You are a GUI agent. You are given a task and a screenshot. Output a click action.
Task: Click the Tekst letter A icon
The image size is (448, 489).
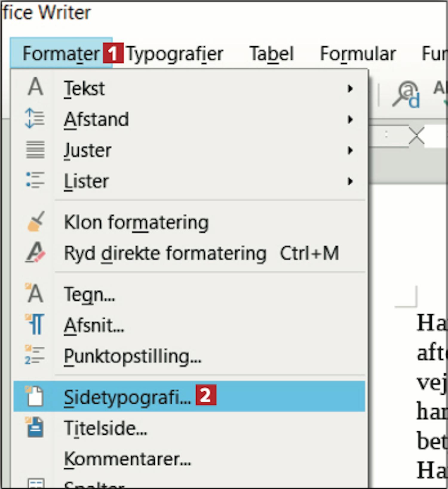click(x=36, y=87)
